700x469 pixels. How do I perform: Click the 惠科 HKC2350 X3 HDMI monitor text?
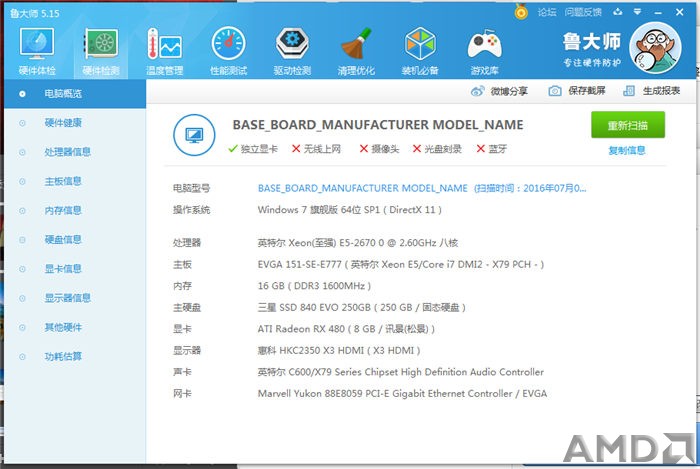pos(339,351)
